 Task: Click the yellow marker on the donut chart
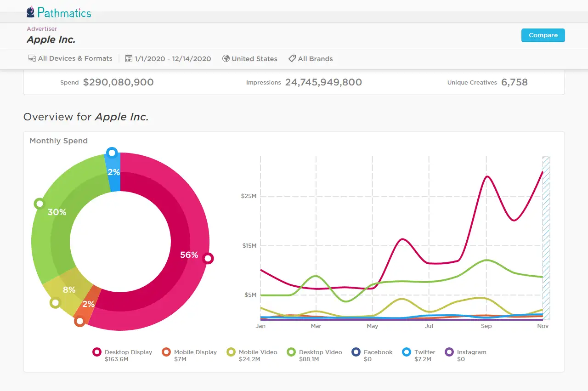click(55, 302)
